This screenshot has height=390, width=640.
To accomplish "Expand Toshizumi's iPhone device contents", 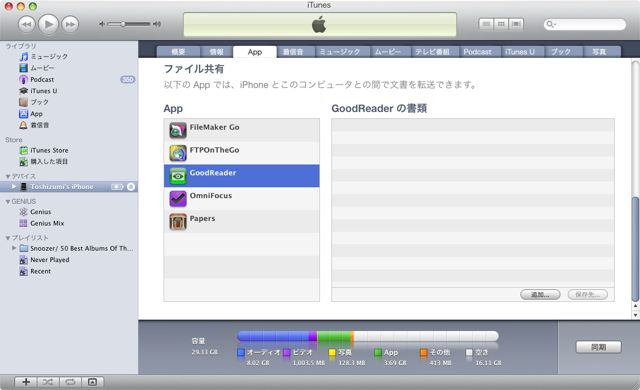I will click(x=14, y=186).
